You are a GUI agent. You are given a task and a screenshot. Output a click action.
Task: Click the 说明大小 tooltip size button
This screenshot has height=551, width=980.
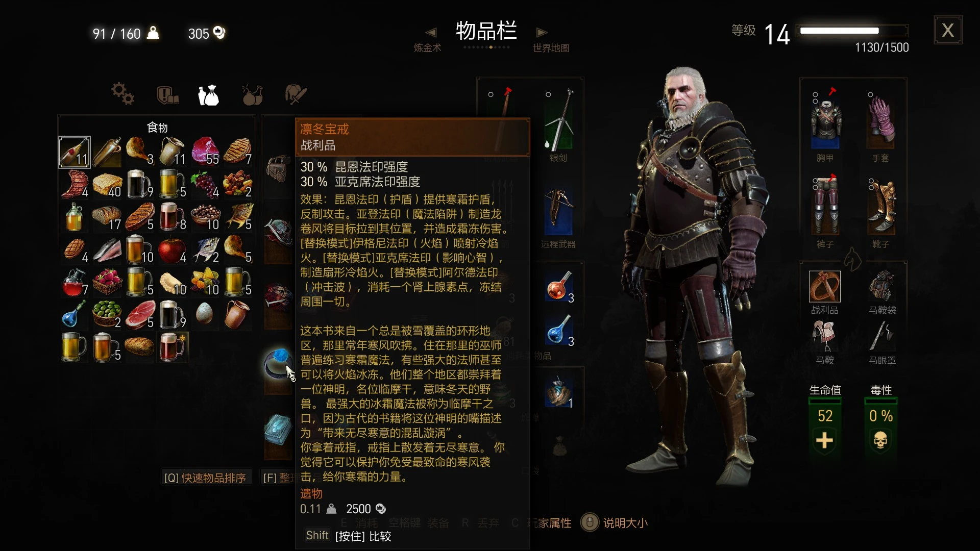tap(615, 523)
